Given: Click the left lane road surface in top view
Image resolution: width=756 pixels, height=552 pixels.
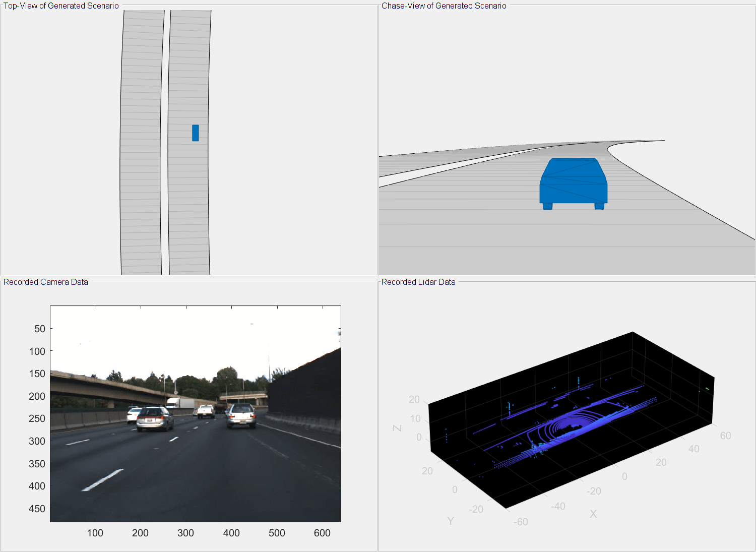Looking at the screenshot, I should 140,141.
